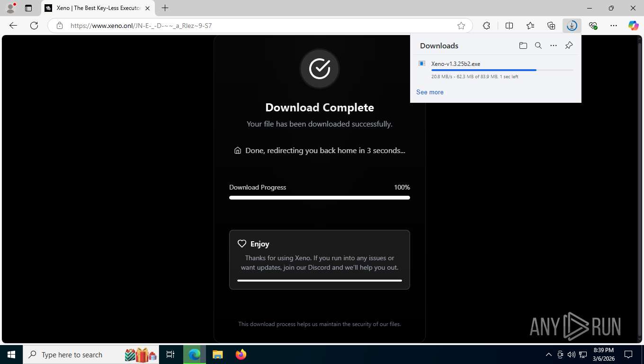Open the notification center icon

pos(628,355)
